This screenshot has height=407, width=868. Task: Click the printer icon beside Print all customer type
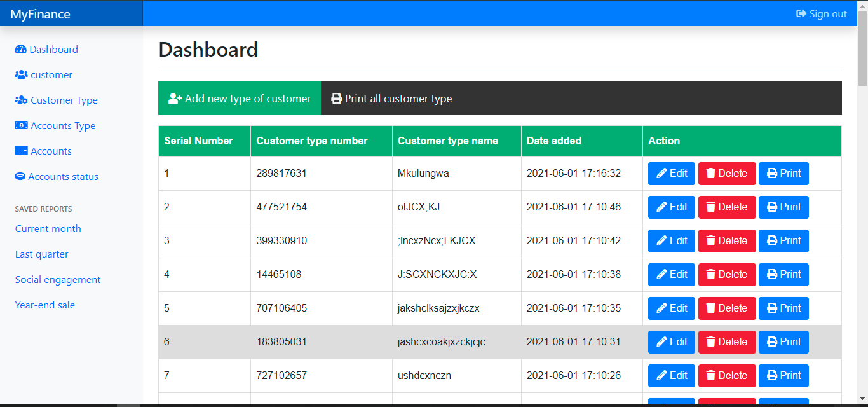(336, 98)
